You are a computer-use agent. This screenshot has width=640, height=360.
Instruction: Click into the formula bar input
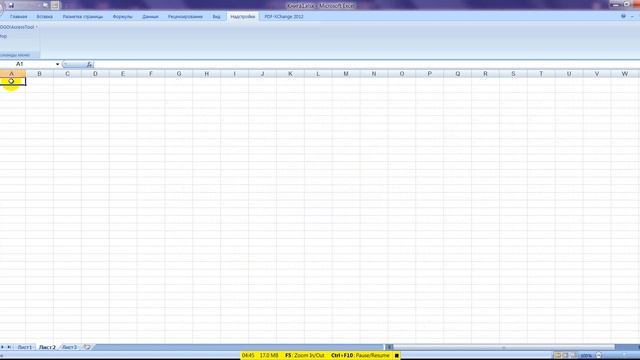(x=367, y=64)
